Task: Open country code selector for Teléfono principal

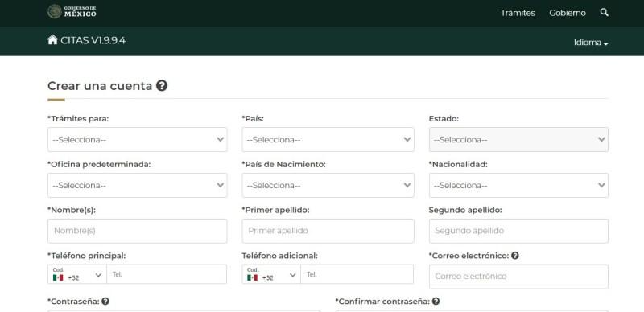Action: pos(77,274)
